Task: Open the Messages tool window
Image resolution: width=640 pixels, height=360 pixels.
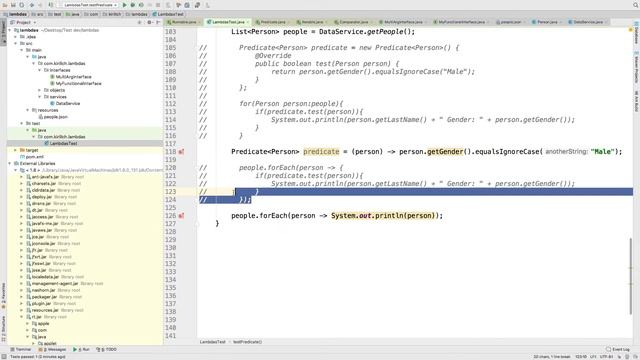Action: pyautogui.click(x=52, y=349)
